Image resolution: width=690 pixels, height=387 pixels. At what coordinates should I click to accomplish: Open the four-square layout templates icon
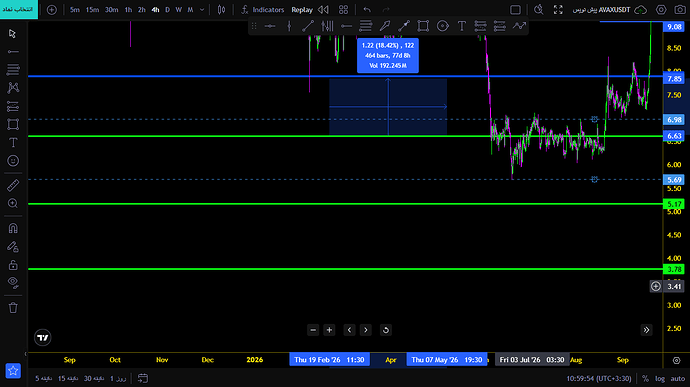click(x=343, y=10)
